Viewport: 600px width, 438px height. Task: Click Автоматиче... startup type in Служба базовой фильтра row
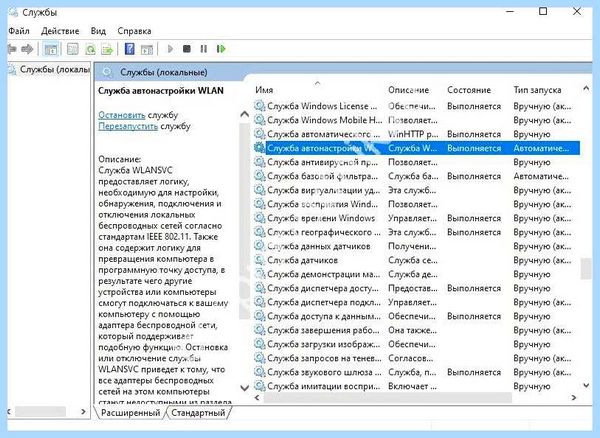(x=541, y=176)
